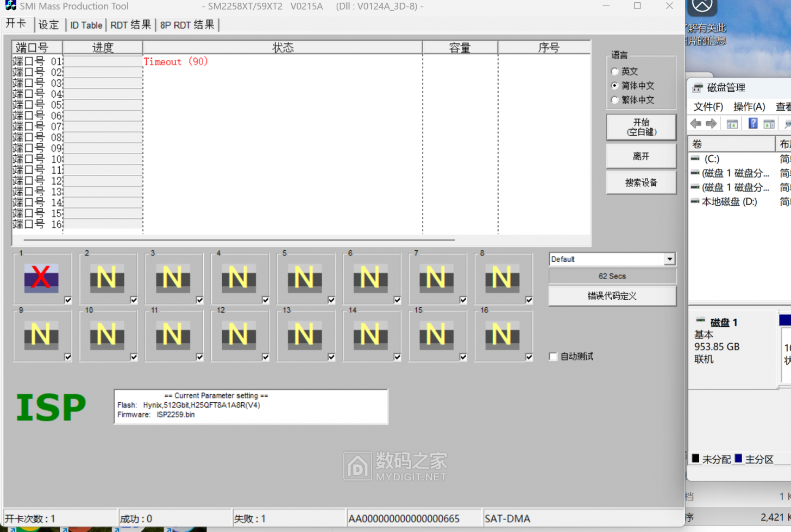Toggle checkbox for port 8
The height and width of the screenshot is (532, 791).
[x=529, y=300]
